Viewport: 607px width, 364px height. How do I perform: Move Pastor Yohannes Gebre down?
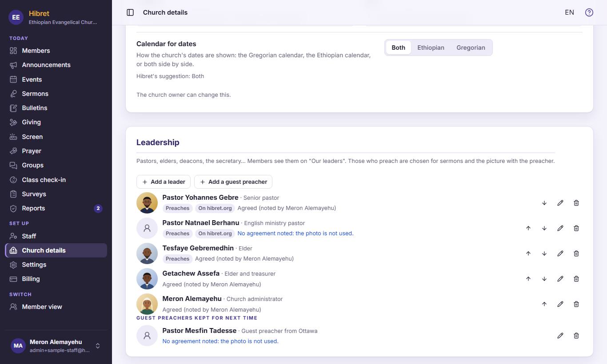point(544,203)
